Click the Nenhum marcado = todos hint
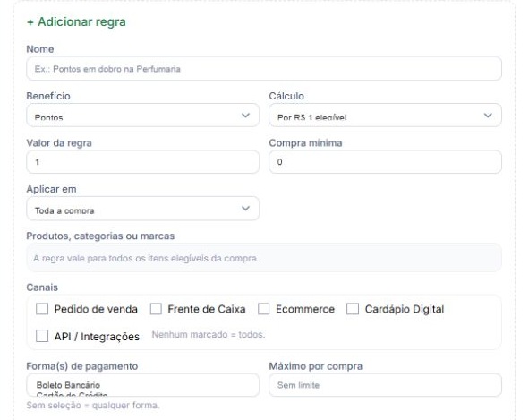Viewport: 529px width, 420px height. click(209, 335)
